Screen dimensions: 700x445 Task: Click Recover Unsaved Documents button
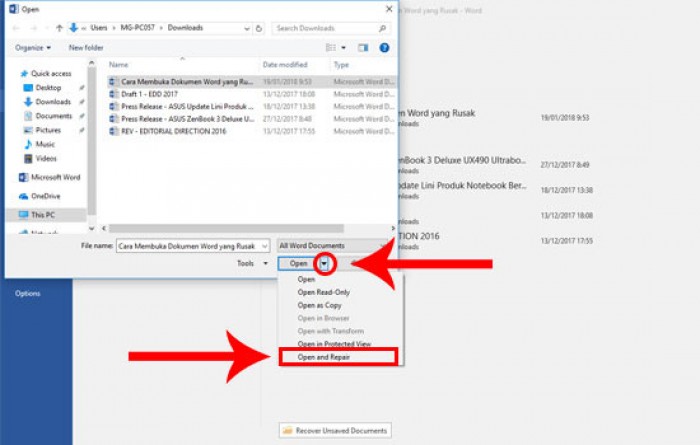335,431
